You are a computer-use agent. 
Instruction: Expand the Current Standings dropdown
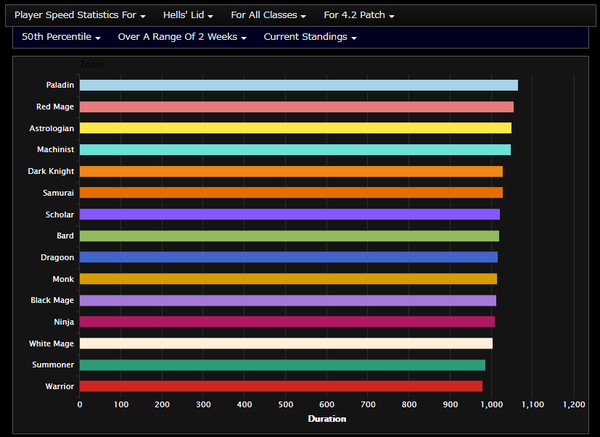310,37
